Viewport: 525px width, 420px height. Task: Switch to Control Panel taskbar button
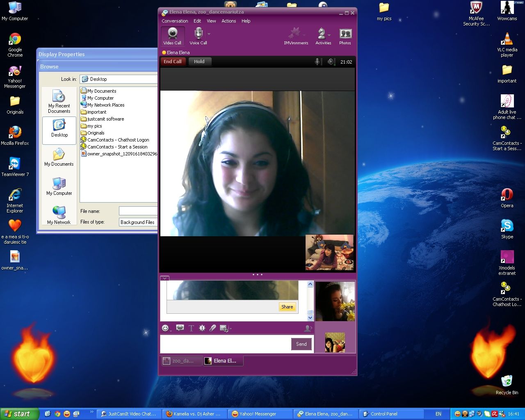click(392, 414)
